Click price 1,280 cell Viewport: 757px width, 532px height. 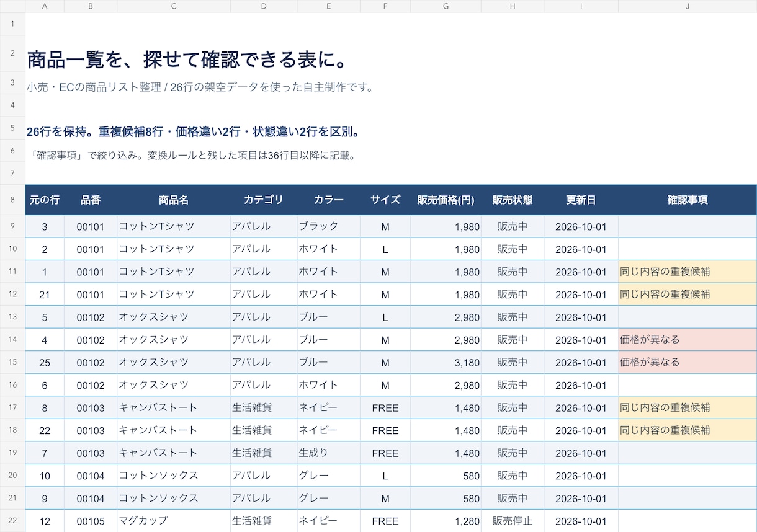tap(446, 521)
